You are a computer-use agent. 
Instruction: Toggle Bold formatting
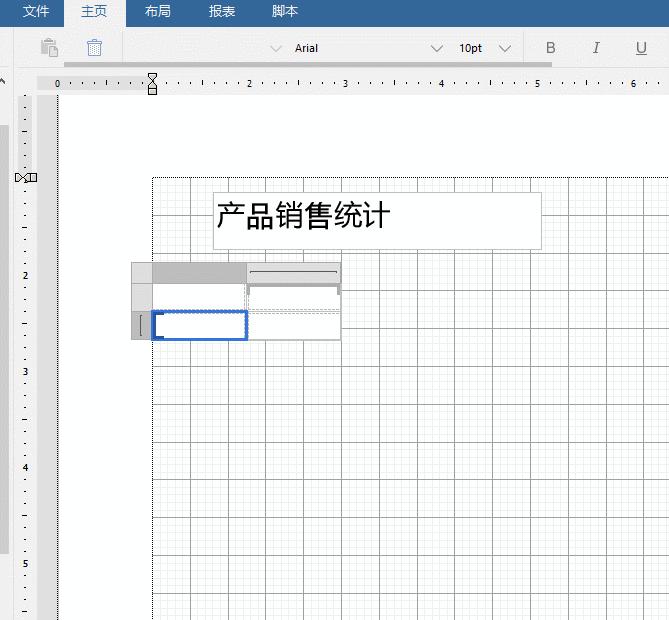[x=550, y=48]
